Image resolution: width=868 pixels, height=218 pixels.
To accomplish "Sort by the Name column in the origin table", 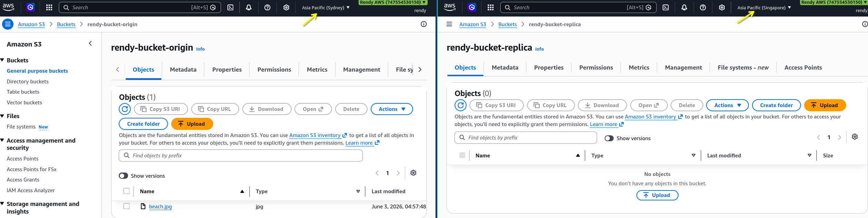I will (192, 191).
